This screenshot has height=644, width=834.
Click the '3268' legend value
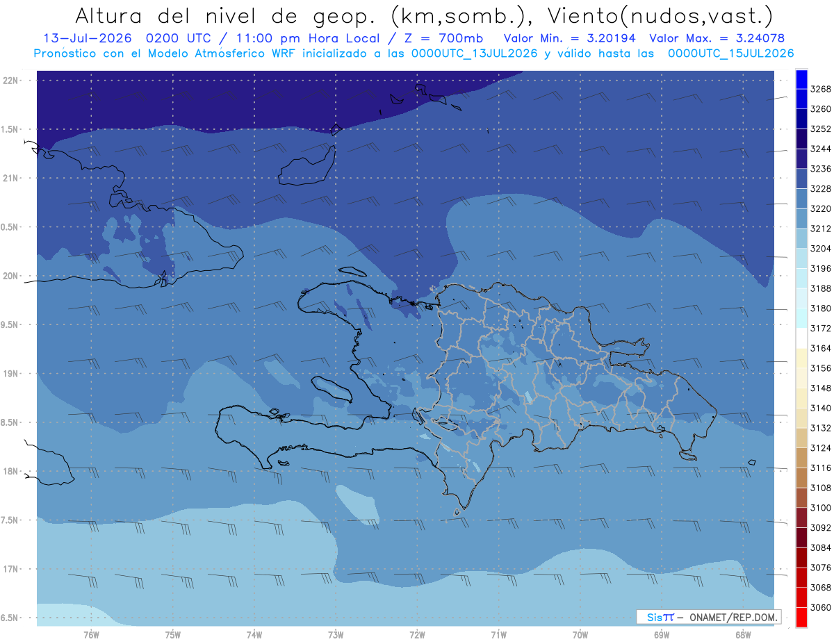click(x=821, y=89)
